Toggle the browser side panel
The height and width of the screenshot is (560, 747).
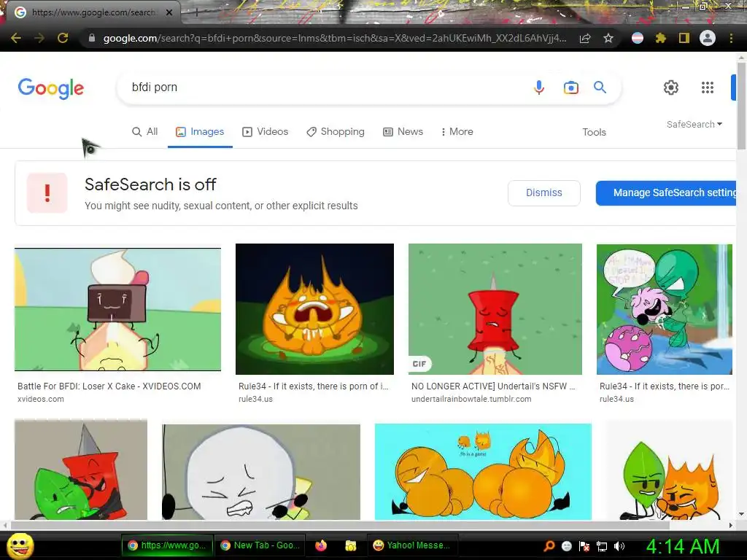coord(684,38)
